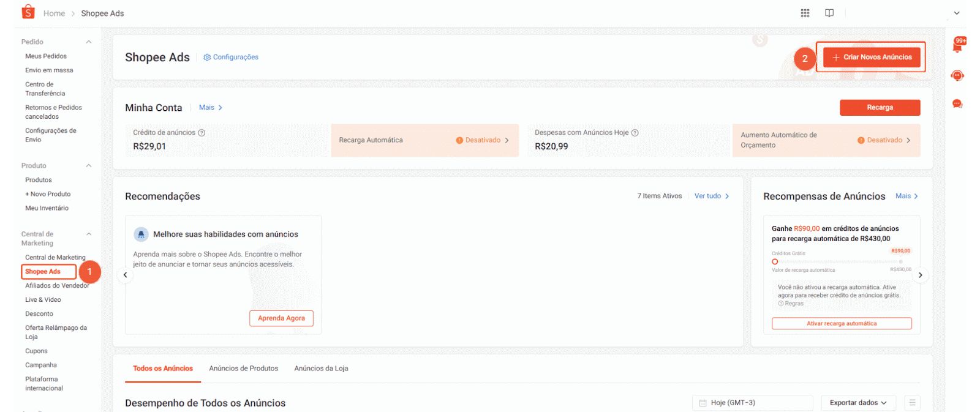This screenshot has height=412, width=980.
Task: Open Desconto in sidebar
Action: tap(39, 313)
